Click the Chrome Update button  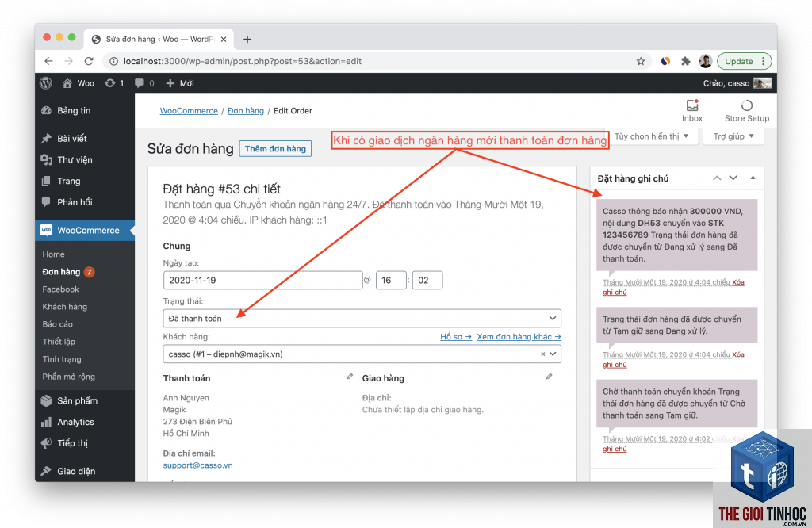click(x=744, y=61)
